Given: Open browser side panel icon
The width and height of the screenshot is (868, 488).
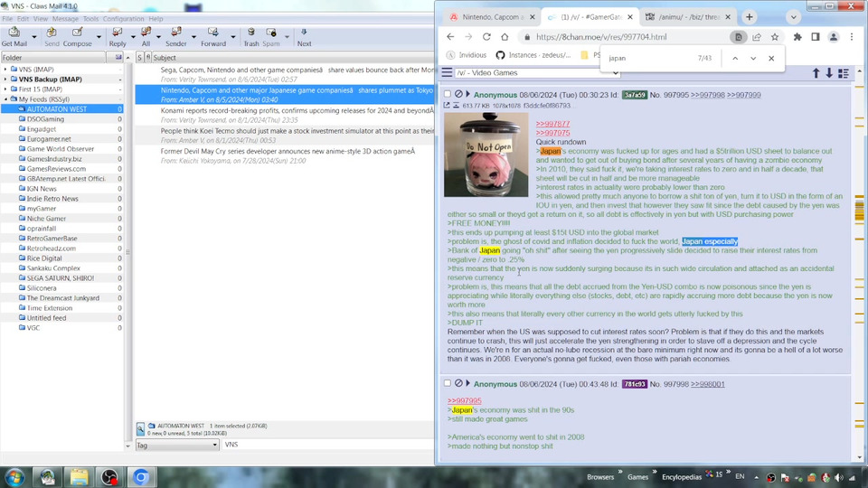Looking at the screenshot, I should pyautogui.click(x=816, y=37).
